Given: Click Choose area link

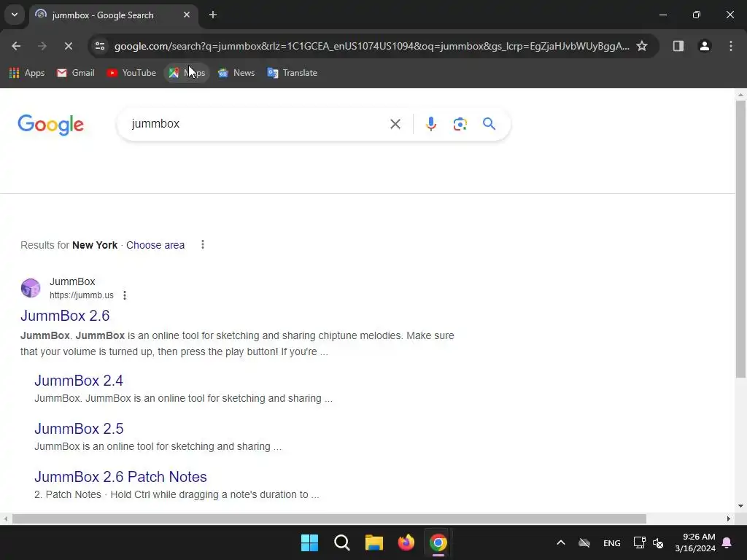Looking at the screenshot, I should click(155, 245).
